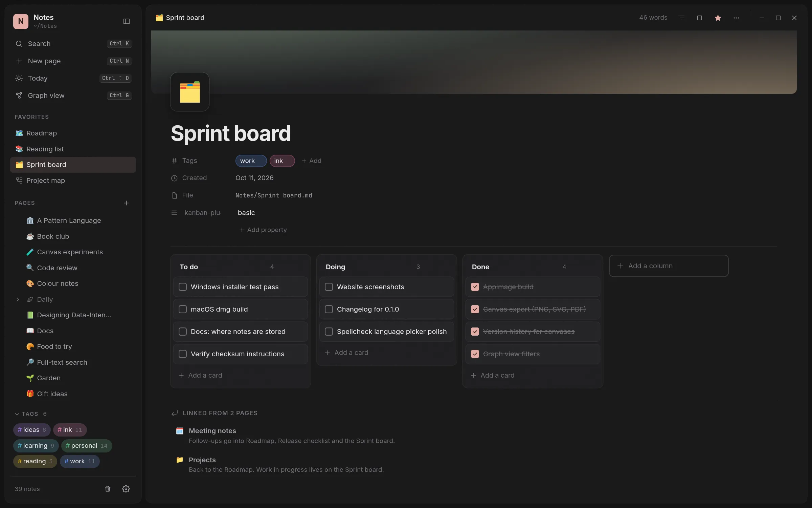Check Website screenshots checkbox

(329, 287)
